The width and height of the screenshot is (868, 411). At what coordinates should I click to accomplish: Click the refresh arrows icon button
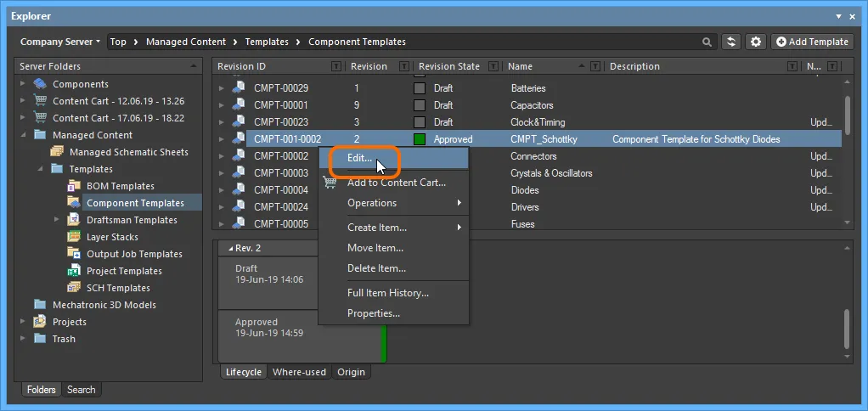coord(731,42)
